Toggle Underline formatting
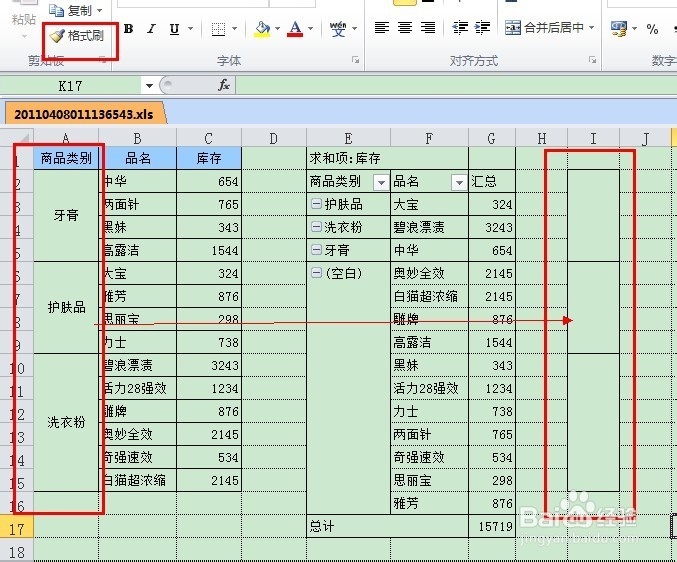This screenshot has height=562, width=677. (174, 29)
